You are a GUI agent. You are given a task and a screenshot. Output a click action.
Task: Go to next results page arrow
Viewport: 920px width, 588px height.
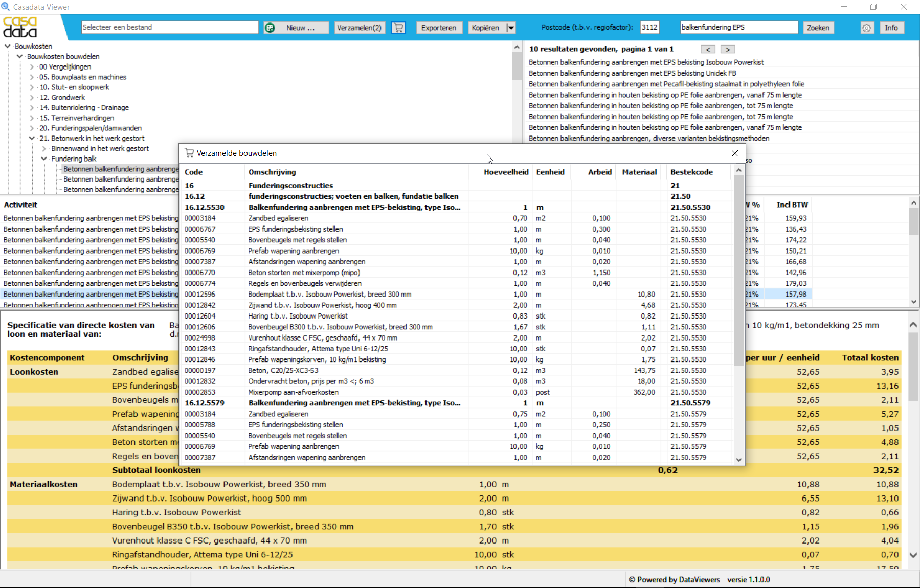coord(728,49)
